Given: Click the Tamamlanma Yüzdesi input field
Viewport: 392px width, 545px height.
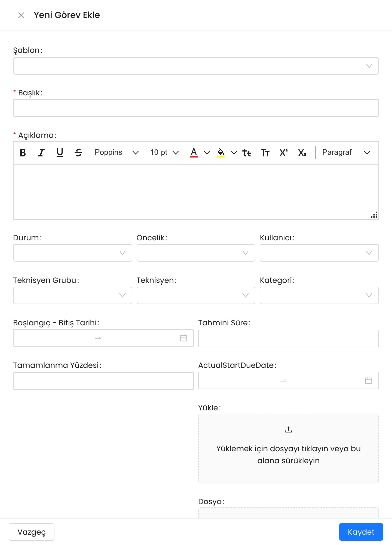Looking at the screenshot, I should tap(103, 381).
